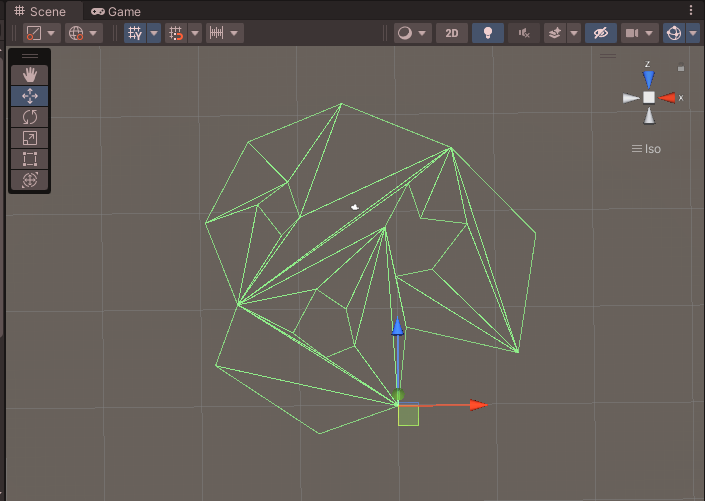Toggle scene lighting bulb button
This screenshot has height=501, width=705.
[x=488, y=33]
